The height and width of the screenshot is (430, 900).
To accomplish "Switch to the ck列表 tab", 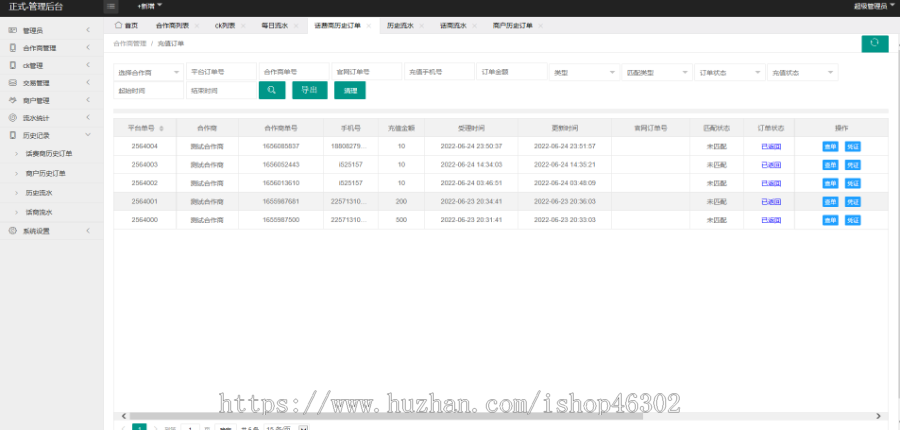I will (x=225, y=26).
